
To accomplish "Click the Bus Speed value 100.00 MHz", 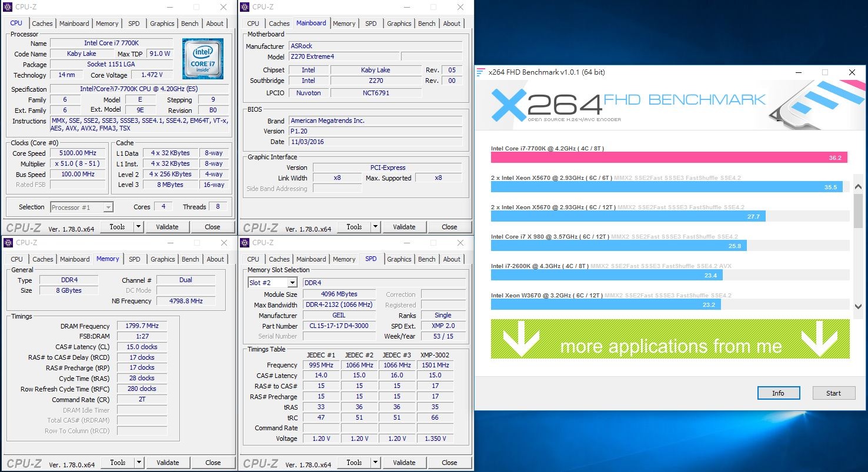I will pos(78,175).
